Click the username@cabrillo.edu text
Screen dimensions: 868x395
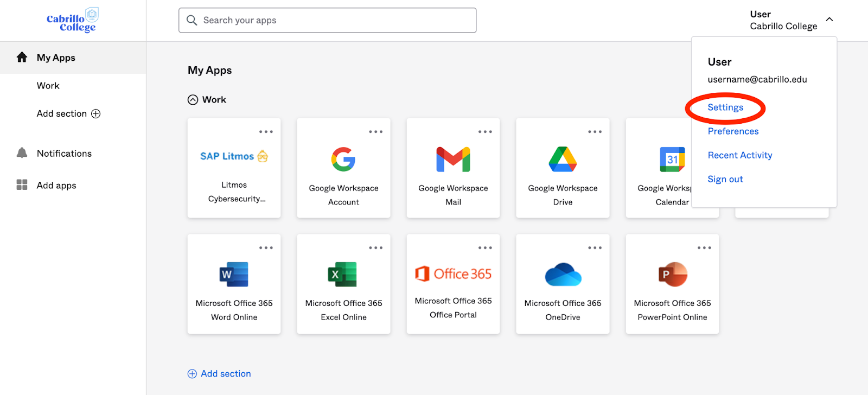click(757, 79)
